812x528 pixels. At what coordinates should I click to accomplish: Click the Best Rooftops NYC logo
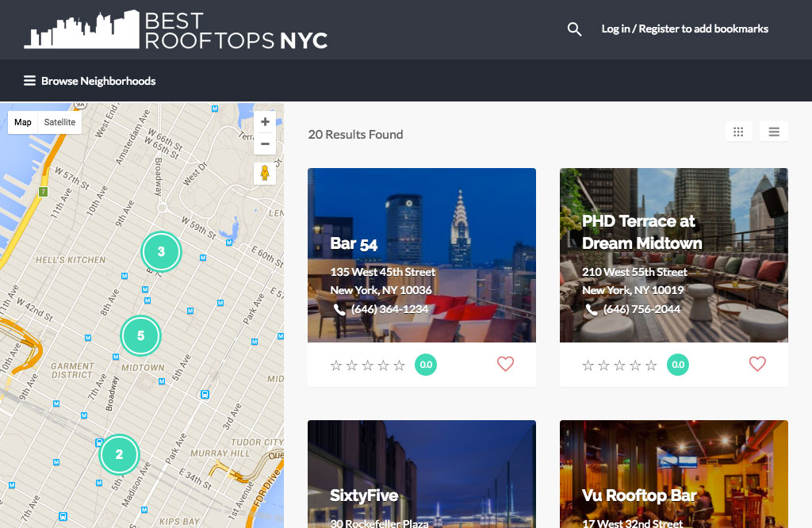(175, 29)
